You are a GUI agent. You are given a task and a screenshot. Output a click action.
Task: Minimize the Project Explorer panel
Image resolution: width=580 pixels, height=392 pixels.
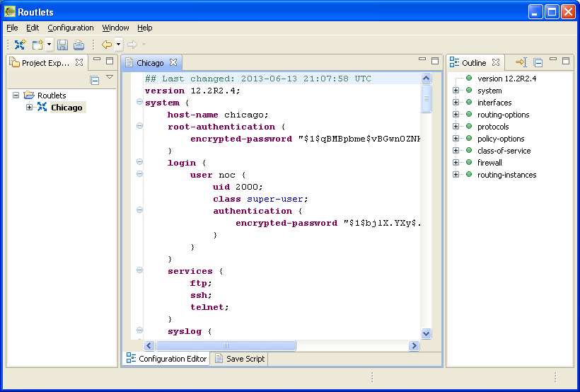[97, 59]
